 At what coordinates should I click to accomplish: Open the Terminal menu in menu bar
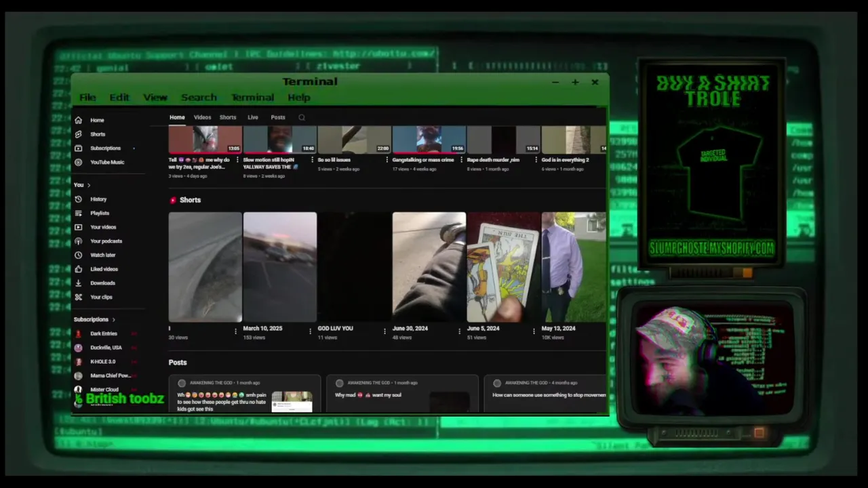tap(252, 98)
